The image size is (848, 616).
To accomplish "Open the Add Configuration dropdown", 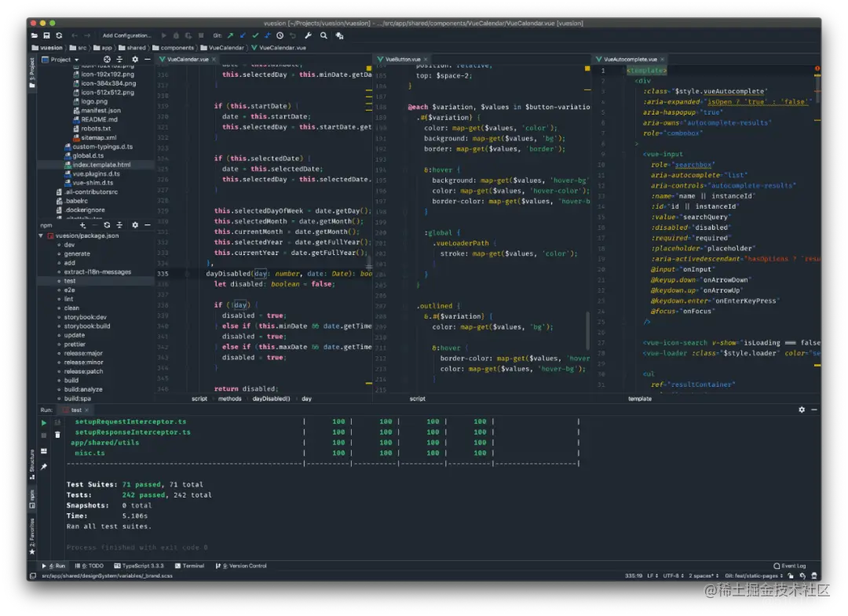I will [126, 35].
